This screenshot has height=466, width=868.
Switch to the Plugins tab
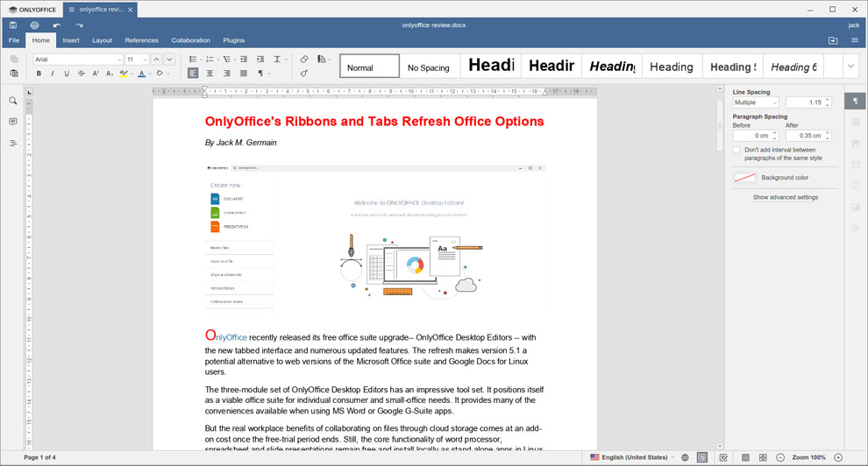[x=233, y=40]
